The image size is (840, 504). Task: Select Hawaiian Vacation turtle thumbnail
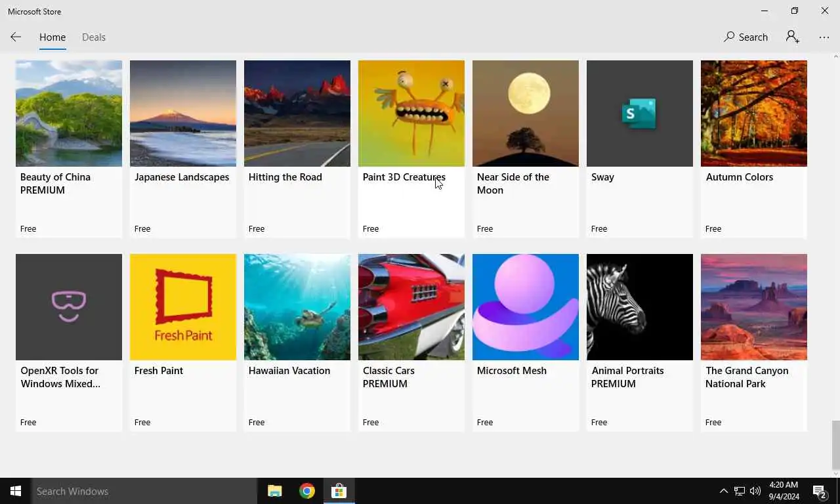click(x=297, y=307)
